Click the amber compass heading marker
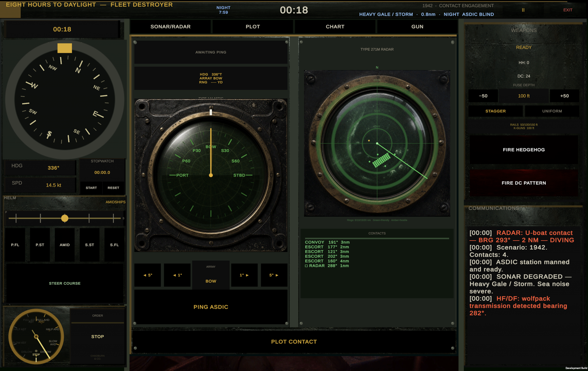Image resolution: width=588 pixels, height=371 pixels. point(64,48)
